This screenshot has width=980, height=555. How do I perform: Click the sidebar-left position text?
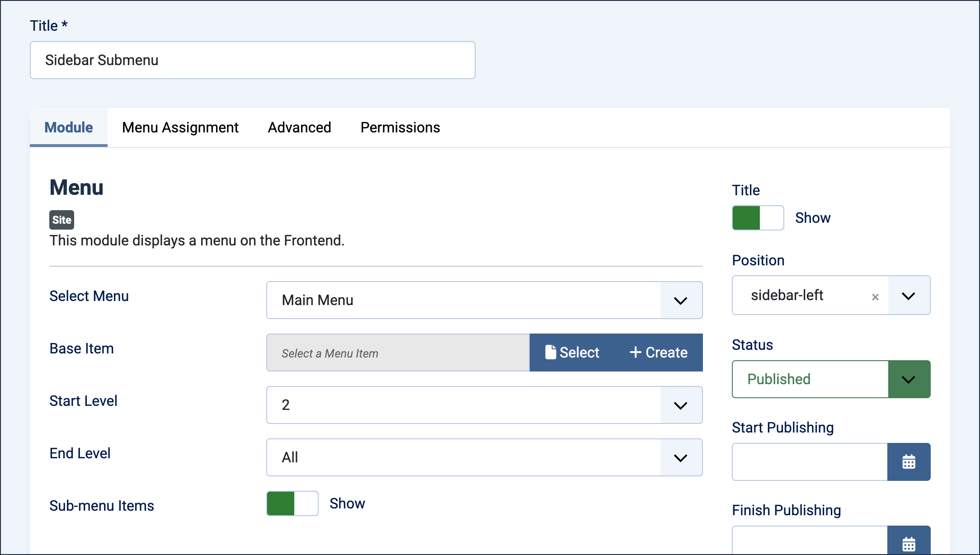coord(787,295)
